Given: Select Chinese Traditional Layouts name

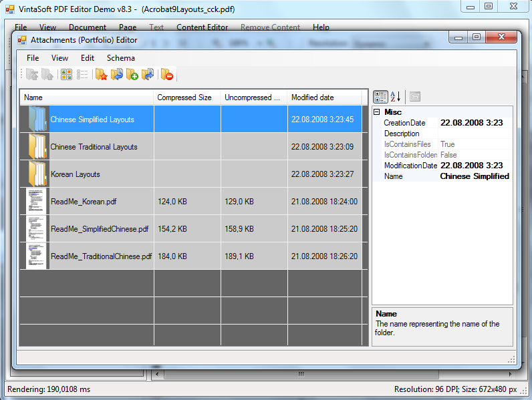Looking at the screenshot, I should pos(94,147).
